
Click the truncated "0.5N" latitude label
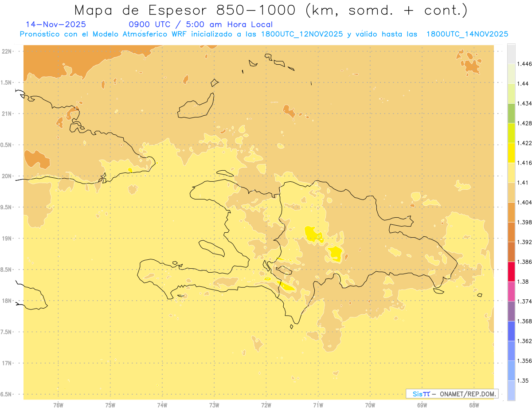point(6,145)
